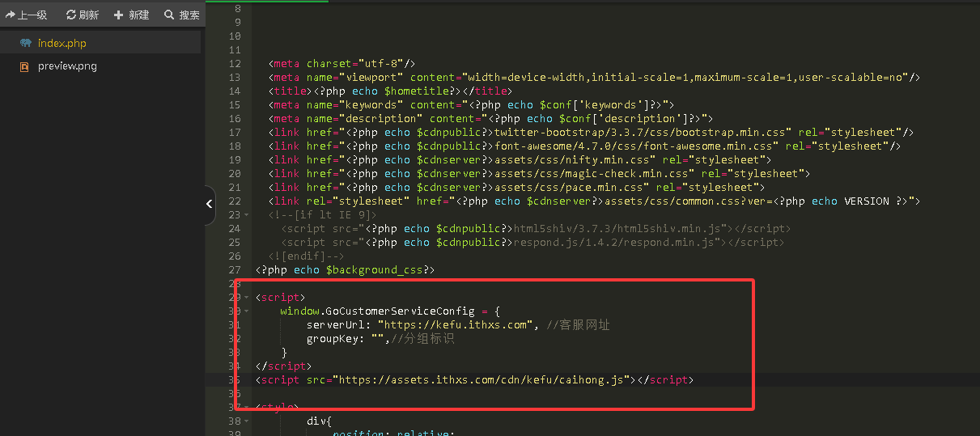980x436 pixels.
Task: Click the magic-check.min.css link line
Action: pyautogui.click(x=540, y=174)
